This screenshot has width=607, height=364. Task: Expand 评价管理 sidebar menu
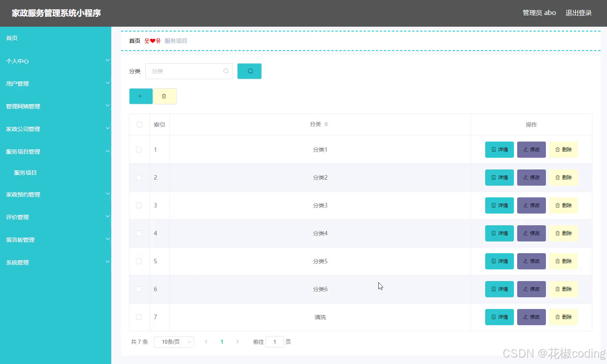tap(55, 217)
